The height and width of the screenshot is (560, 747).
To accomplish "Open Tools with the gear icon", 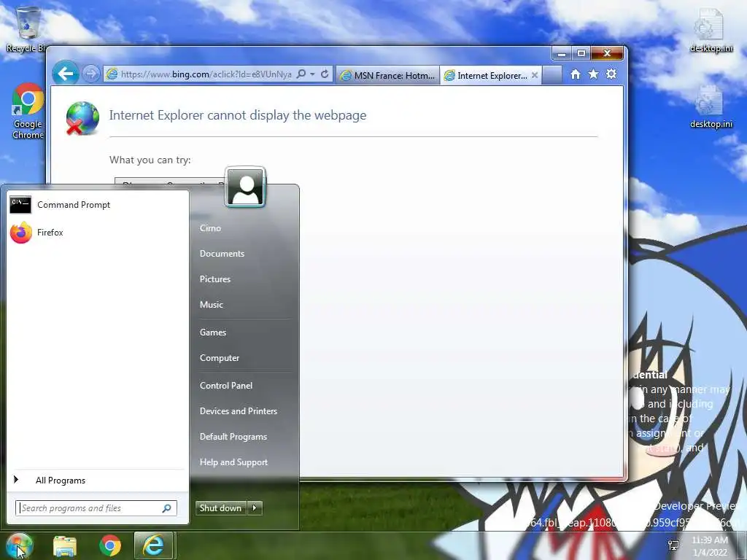I will tap(611, 74).
